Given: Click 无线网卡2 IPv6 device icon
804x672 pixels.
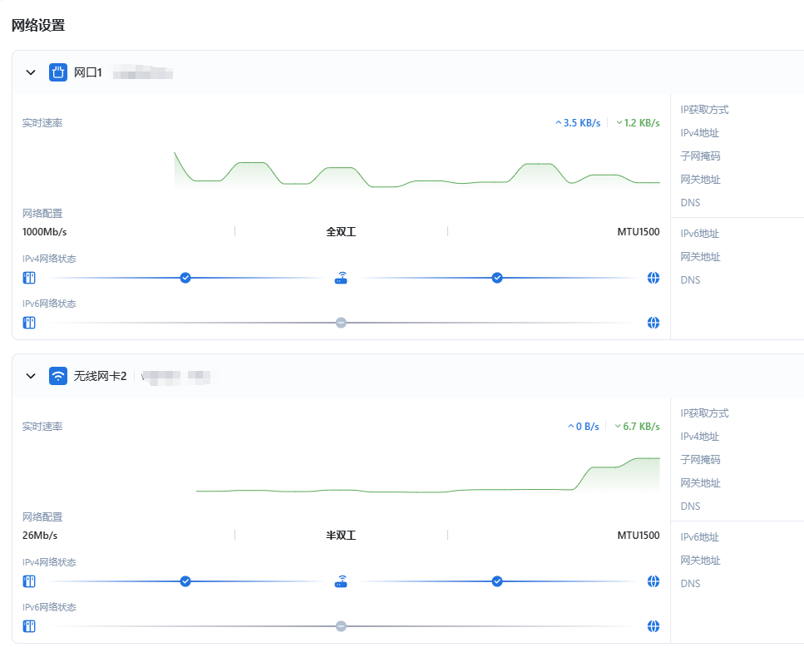Looking at the screenshot, I should [29, 626].
